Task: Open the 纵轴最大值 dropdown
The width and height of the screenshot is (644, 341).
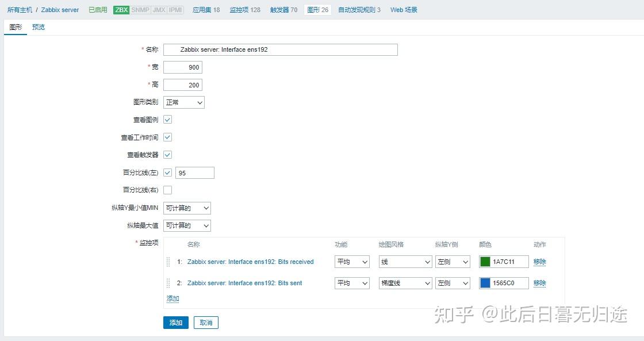Action: click(x=186, y=225)
